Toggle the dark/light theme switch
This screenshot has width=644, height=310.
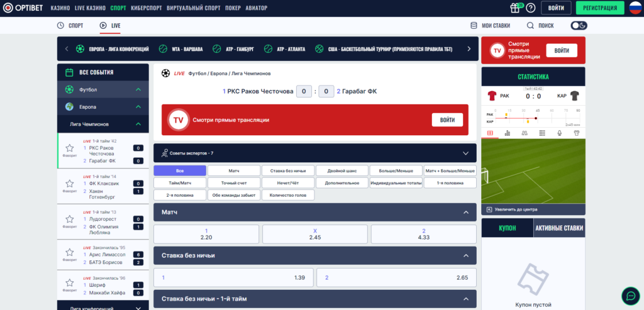pyautogui.click(x=579, y=25)
